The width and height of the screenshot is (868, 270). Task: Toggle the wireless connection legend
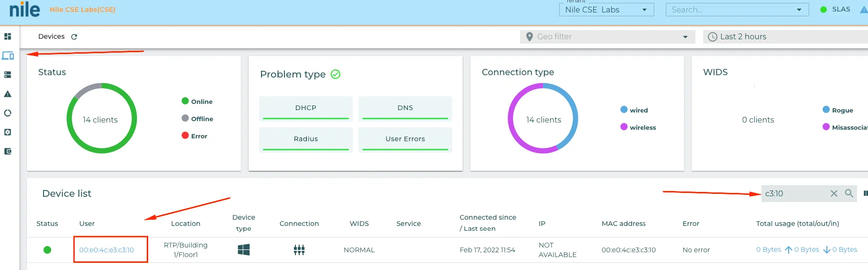638,127
